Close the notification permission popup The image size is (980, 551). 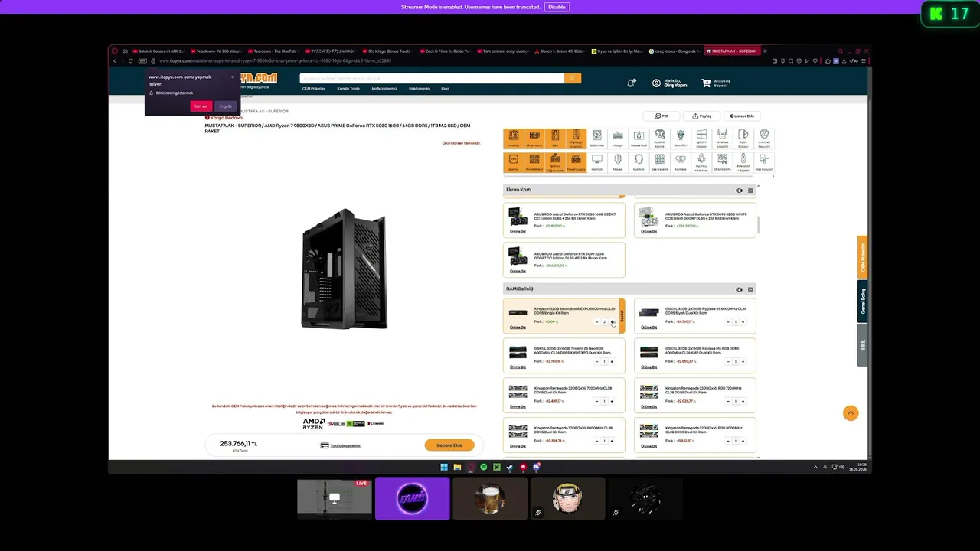click(x=233, y=77)
